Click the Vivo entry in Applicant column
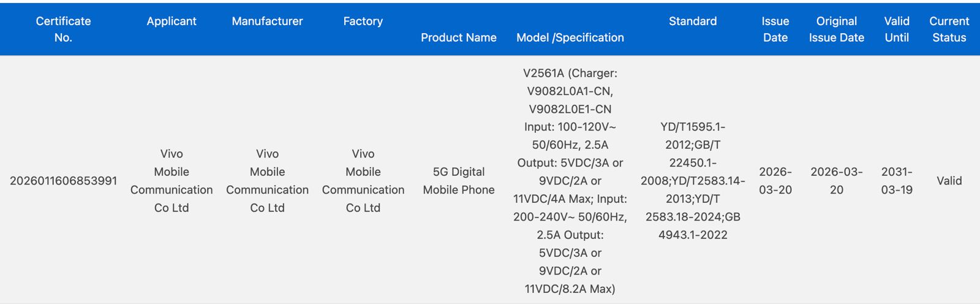 pyautogui.click(x=171, y=181)
